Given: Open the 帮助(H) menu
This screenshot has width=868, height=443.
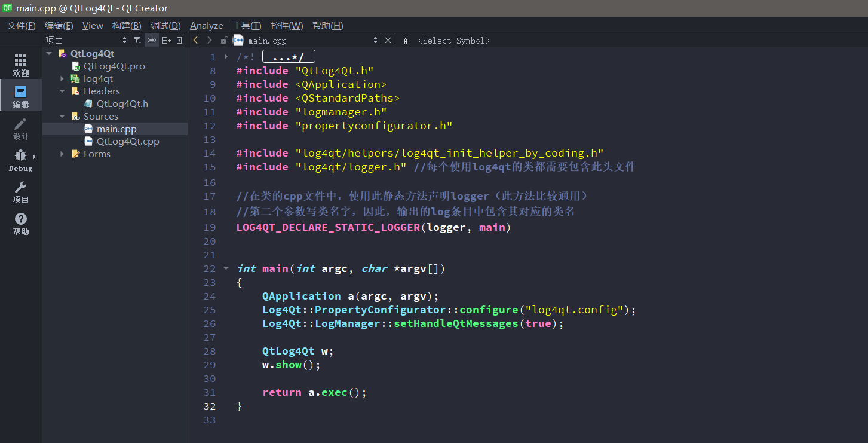Looking at the screenshot, I should pos(327,25).
